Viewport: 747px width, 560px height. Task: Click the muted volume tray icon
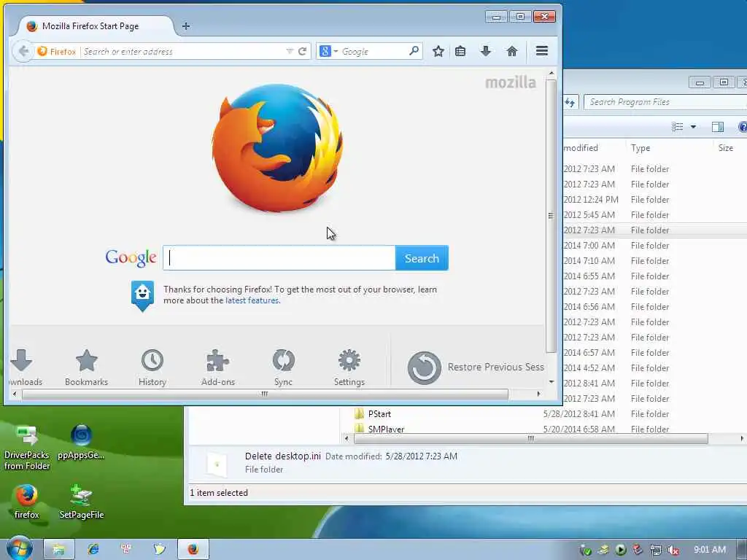pyautogui.click(x=673, y=550)
